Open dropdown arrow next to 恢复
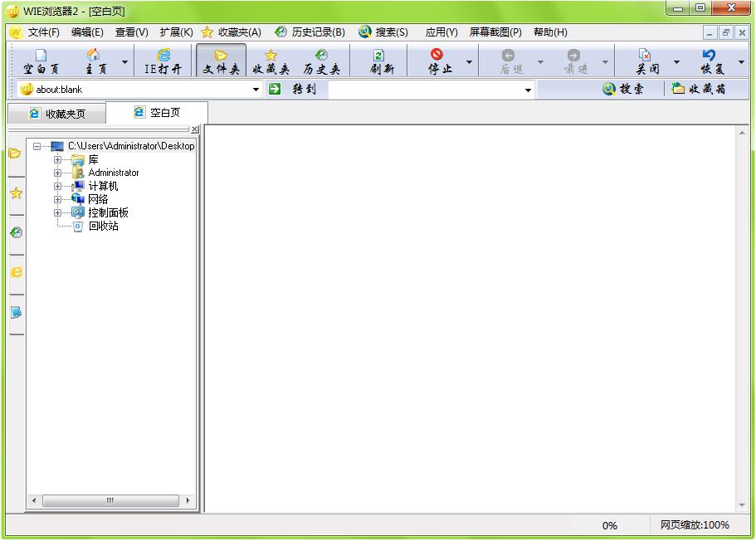This screenshot has height=541, width=756. (742, 61)
